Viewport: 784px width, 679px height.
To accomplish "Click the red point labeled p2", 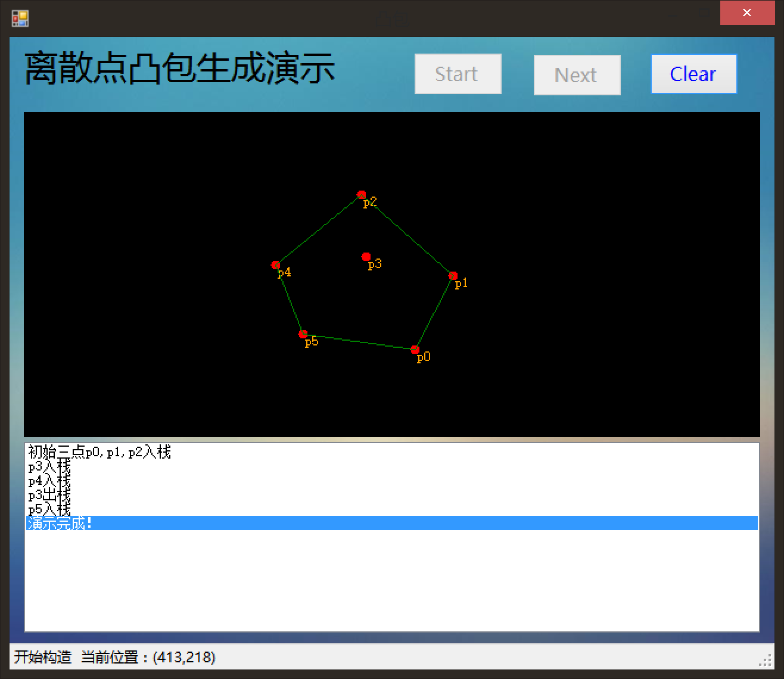I will 361,194.
